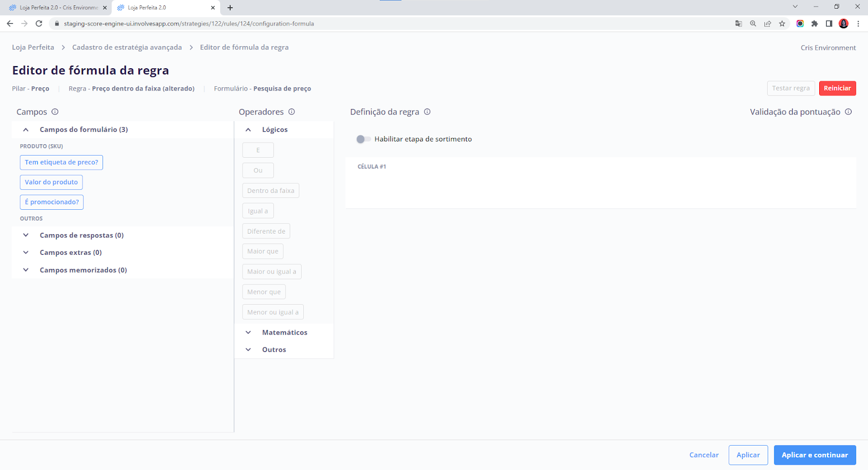Click info icon next to Operadores

pyautogui.click(x=291, y=112)
